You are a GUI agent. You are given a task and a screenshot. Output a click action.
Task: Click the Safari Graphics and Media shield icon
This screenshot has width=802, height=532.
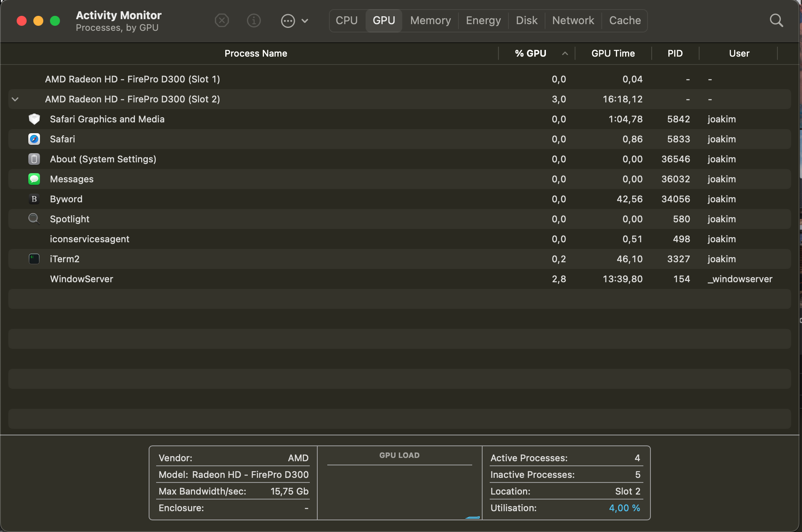34,119
